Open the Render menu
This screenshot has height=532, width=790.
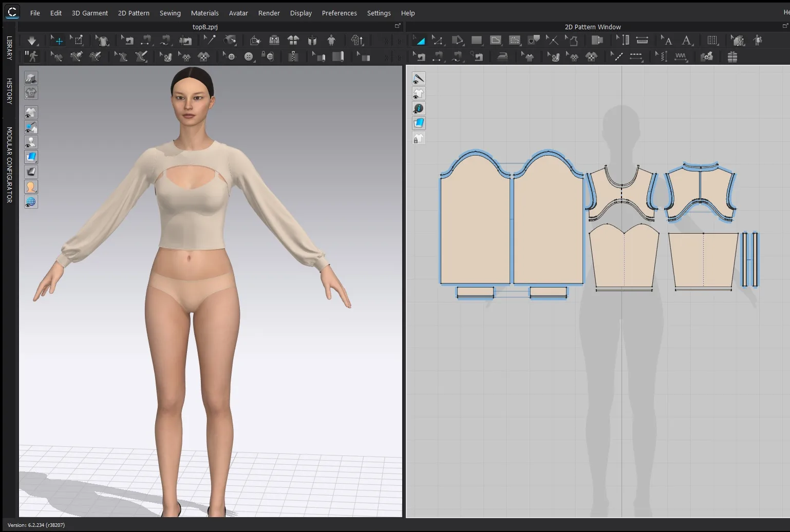pyautogui.click(x=269, y=13)
